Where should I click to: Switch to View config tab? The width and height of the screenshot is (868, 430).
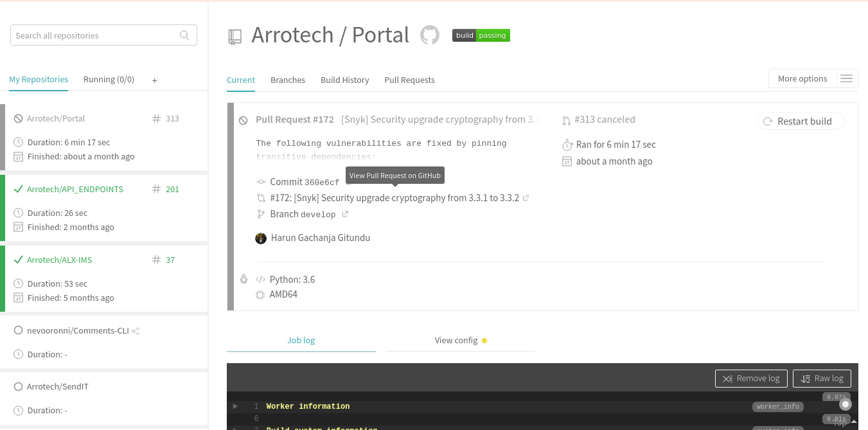[x=461, y=340]
